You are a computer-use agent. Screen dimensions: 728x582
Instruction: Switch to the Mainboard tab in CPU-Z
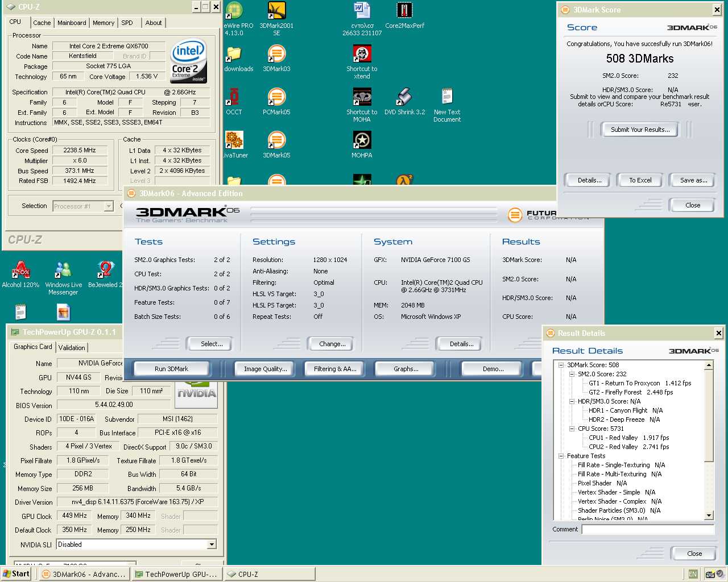point(72,23)
